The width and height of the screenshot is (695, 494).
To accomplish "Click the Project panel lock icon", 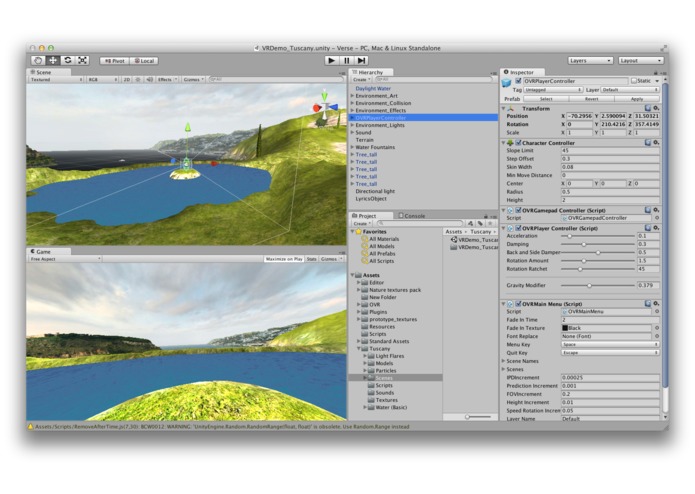I will (x=486, y=216).
